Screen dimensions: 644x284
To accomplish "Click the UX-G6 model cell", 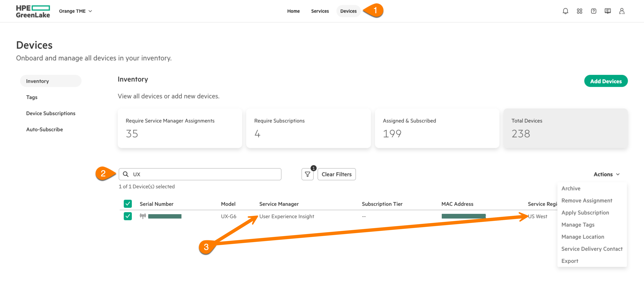I will point(228,216).
